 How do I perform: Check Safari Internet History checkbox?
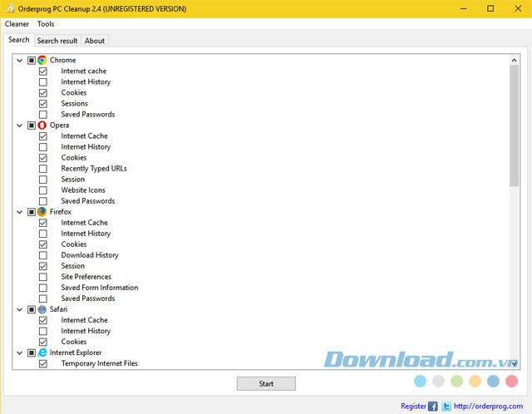pos(43,331)
